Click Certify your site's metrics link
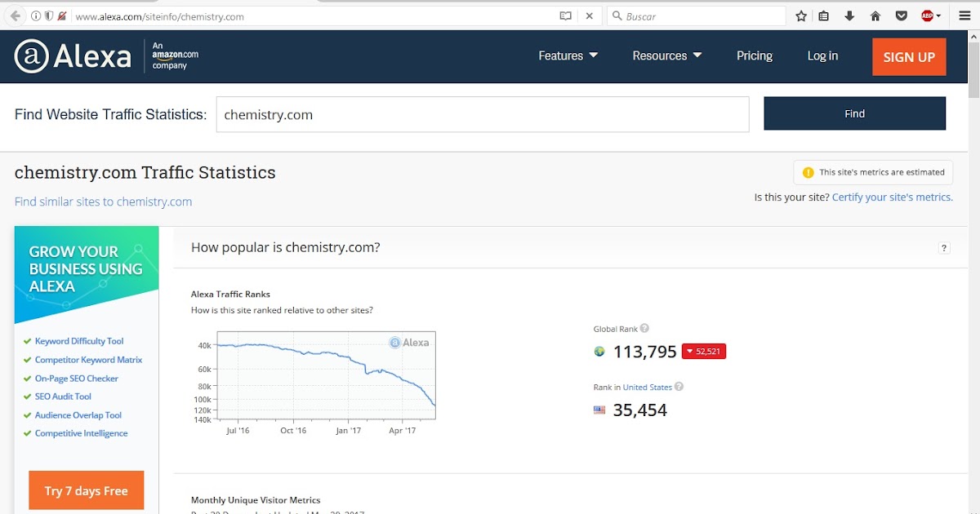 (x=892, y=197)
